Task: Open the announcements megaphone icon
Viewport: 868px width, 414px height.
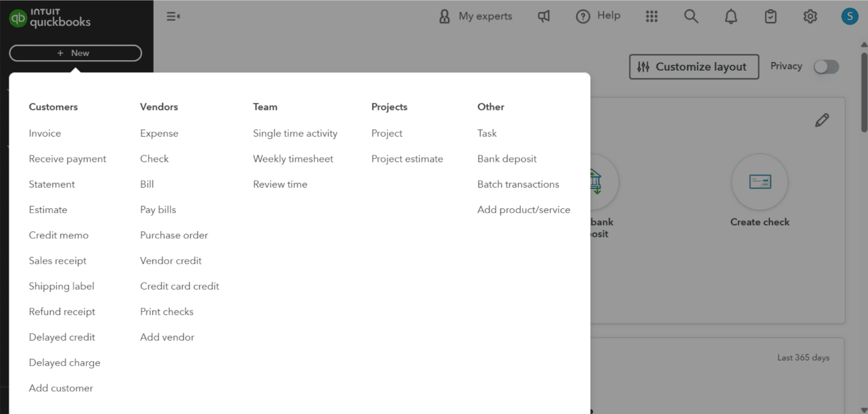Action: 544,16
